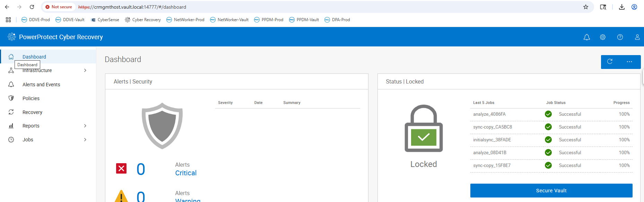Open the DPA-Prod bookmark
Screen dimensions: 644x202
pos(337,20)
